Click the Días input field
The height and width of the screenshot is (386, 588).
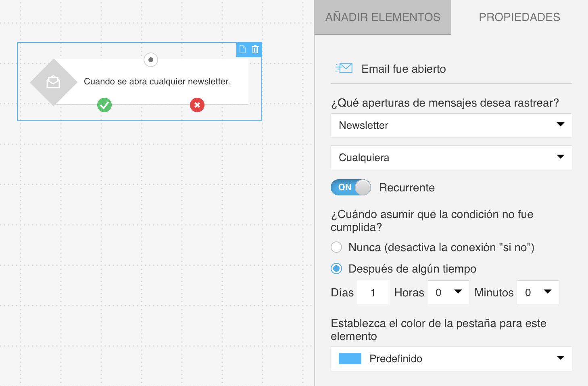tap(373, 292)
